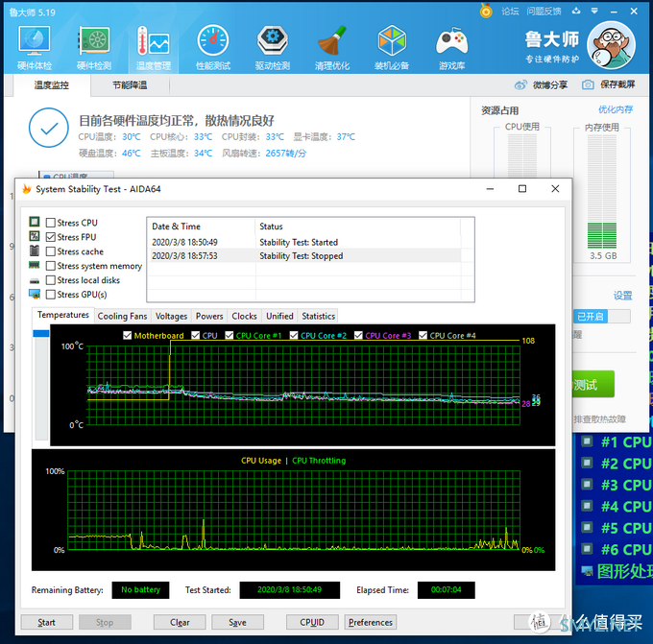The width and height of the screenshot is (653, 644).
Task: Toggle the CPU Core #1 graph checkbox
Action: 230,335
